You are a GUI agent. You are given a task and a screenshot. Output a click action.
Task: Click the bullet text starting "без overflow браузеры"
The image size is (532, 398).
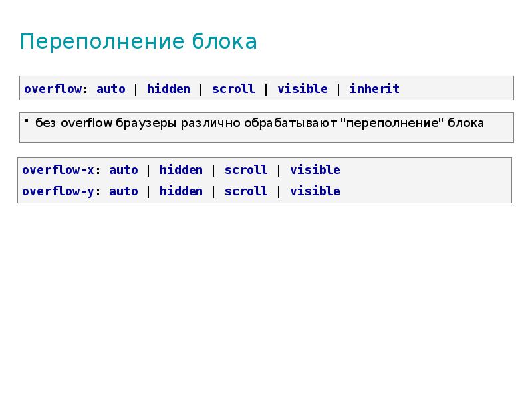point(259,122)
